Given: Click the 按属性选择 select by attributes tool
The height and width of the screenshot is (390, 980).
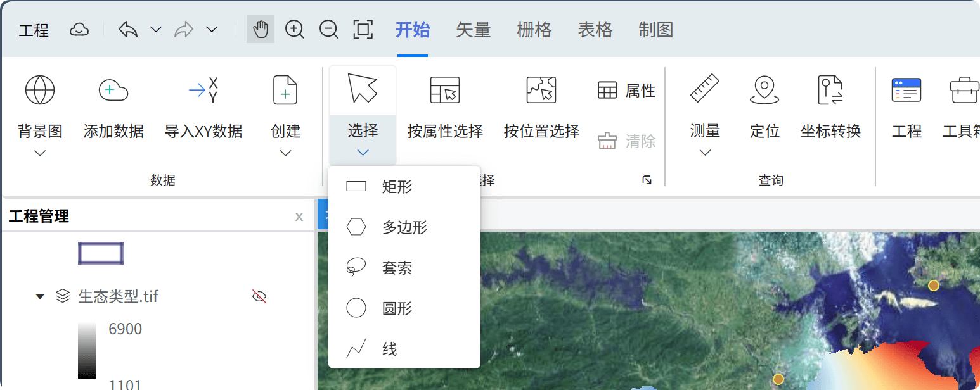Looking at the screenshot, I should 444,108.
